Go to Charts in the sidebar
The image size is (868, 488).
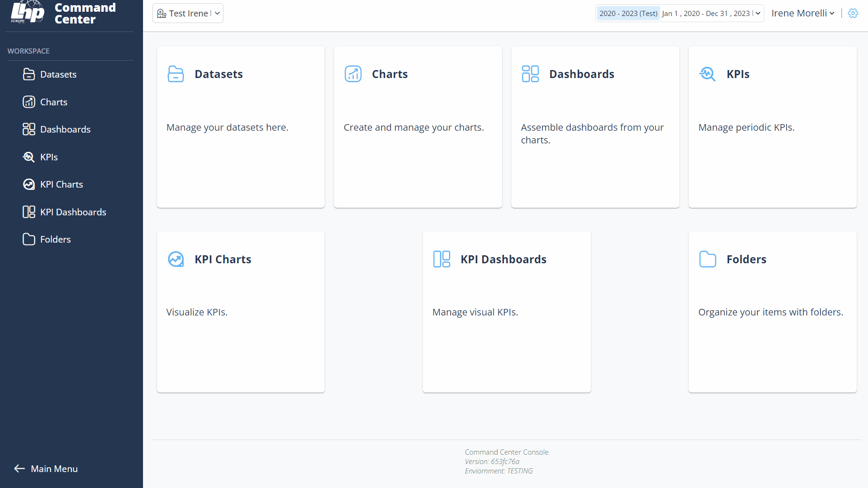(x=54, y=102)
